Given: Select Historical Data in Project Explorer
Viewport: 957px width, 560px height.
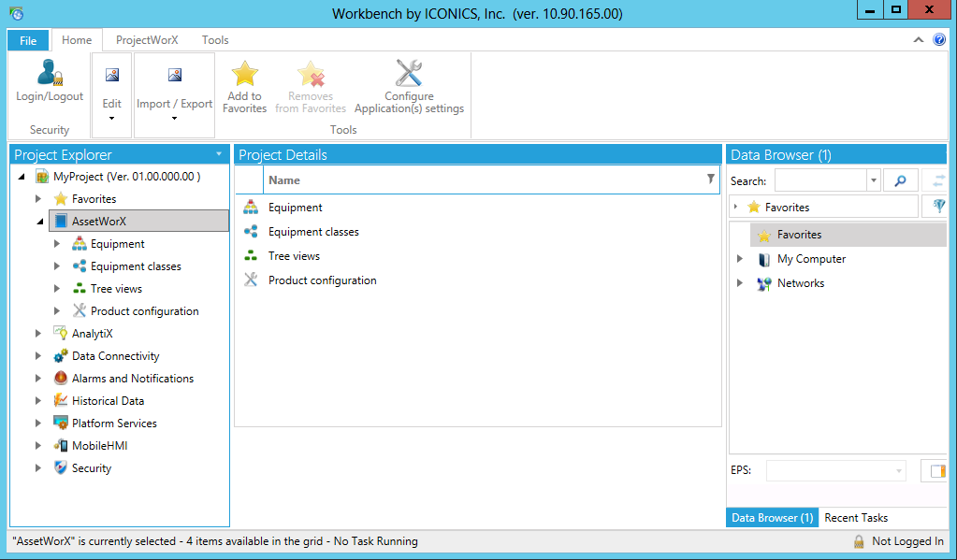Looking at the screenshot, I should (108, 401).
